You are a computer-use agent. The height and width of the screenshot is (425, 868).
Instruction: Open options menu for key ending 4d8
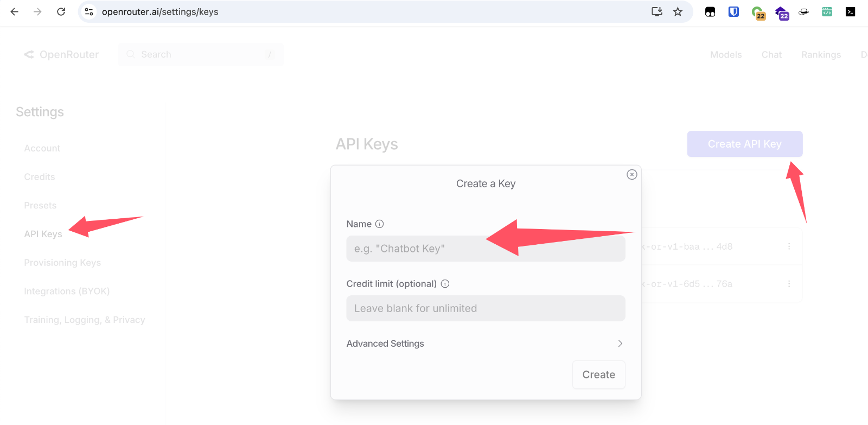(789, 246)
